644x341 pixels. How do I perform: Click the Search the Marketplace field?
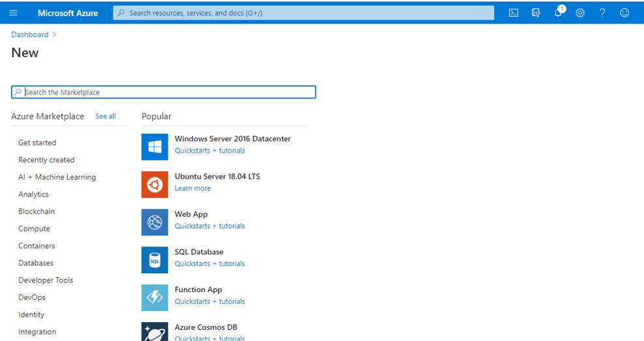(164, 92)
